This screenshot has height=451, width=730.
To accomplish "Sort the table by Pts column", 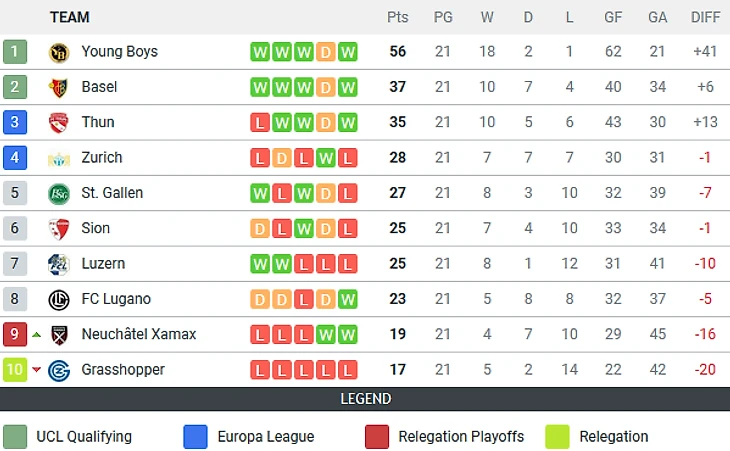I will coord(397,17).
